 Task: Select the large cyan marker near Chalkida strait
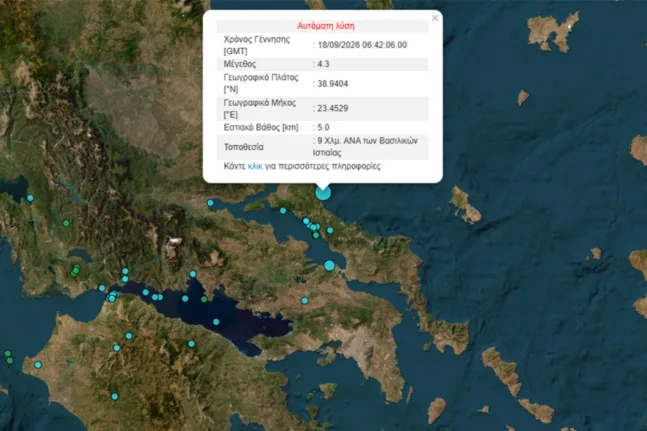click(x=329, y=266)
